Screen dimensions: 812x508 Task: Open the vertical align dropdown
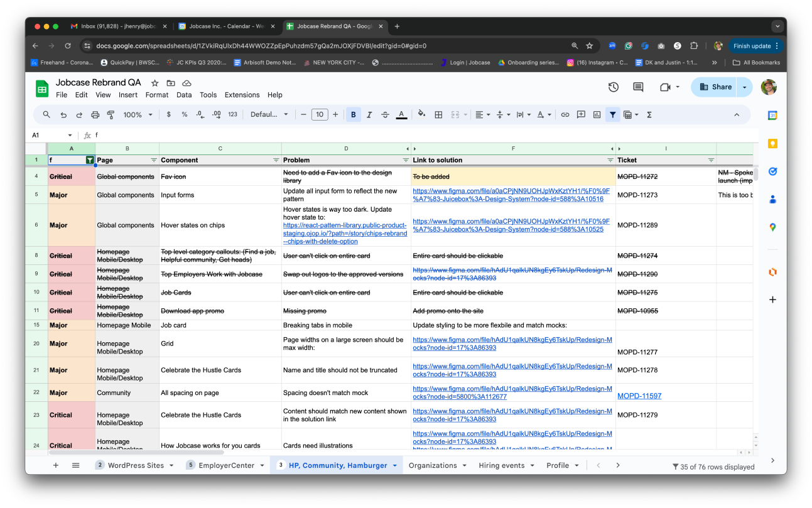coord(503,115)
